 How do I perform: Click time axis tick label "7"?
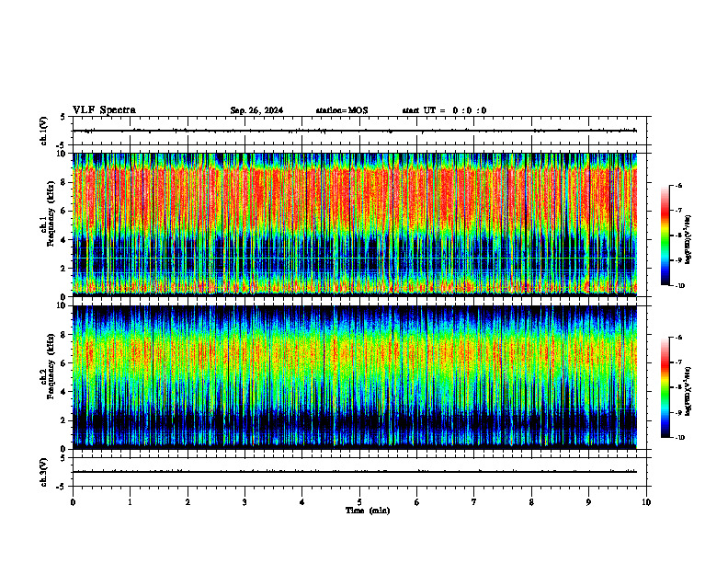tap(474, 502)
